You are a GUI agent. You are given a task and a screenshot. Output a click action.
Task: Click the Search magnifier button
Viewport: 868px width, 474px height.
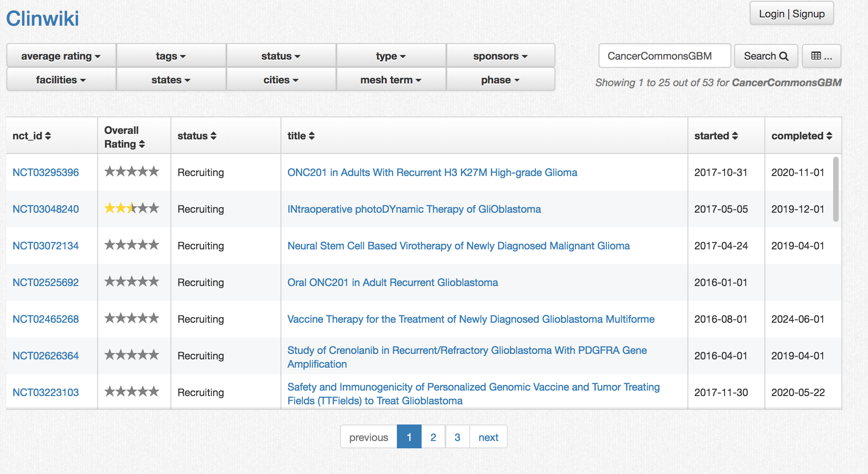[x=766, y=56]
